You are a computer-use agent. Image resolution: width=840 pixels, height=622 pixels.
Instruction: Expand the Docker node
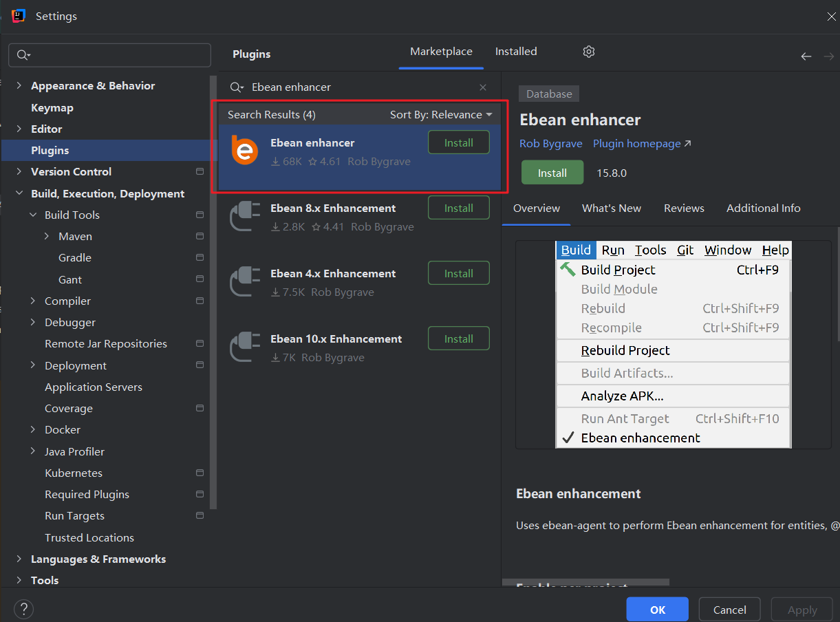pyautogui.click(x=32, y=429)
